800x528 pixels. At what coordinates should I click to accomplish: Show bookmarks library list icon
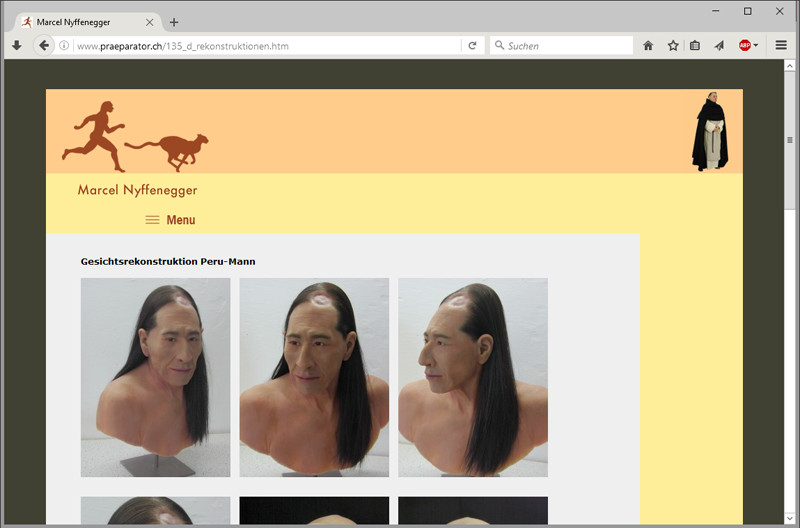(695, 45)
